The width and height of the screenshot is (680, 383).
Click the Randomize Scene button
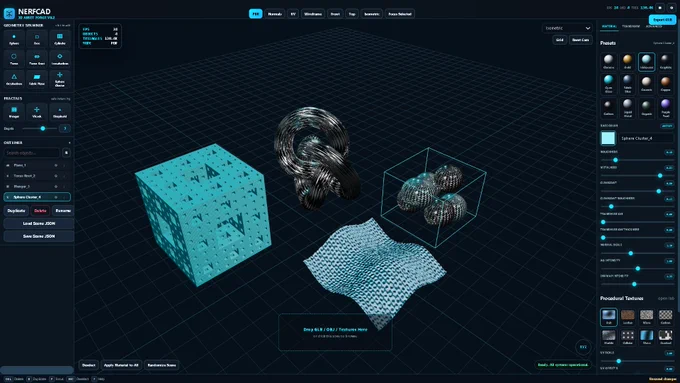coord(162,365)
